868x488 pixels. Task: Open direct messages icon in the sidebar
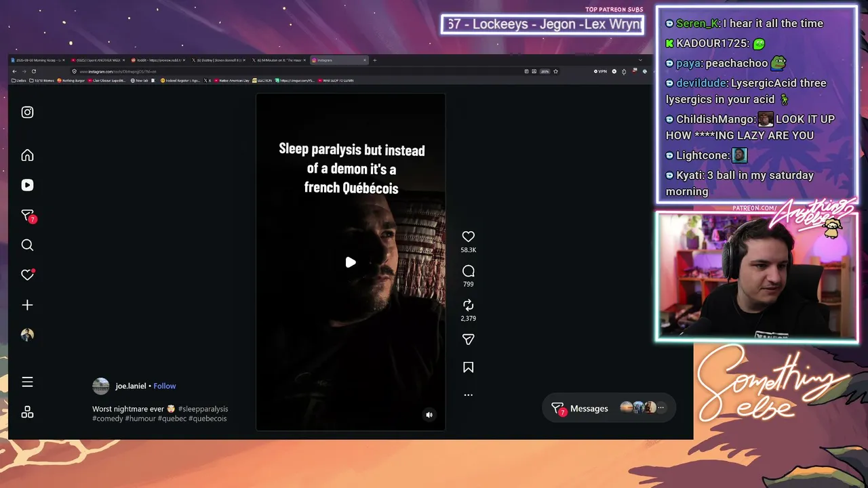tap(28, 216)
